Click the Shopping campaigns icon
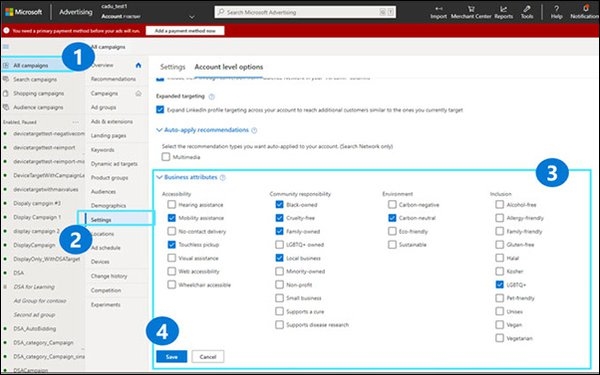600x375 pixels. pos(6,93)
